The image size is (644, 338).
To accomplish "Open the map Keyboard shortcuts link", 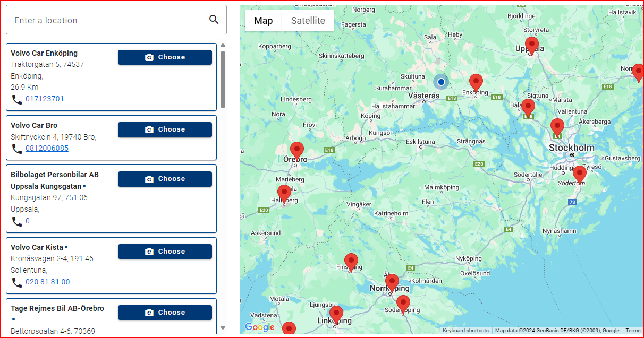I will coord(465,331).
